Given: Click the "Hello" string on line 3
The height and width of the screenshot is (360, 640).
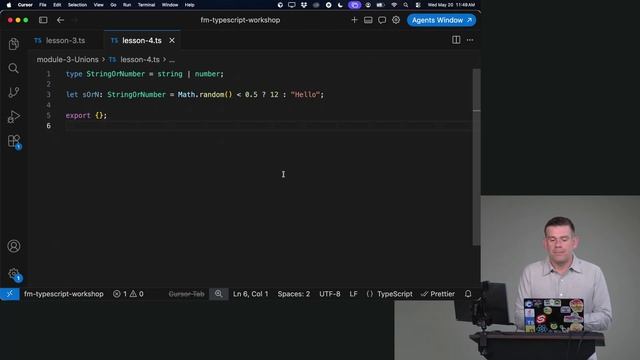Looking at the screenshot, I should pyautogui.click(x=305, y=95).
